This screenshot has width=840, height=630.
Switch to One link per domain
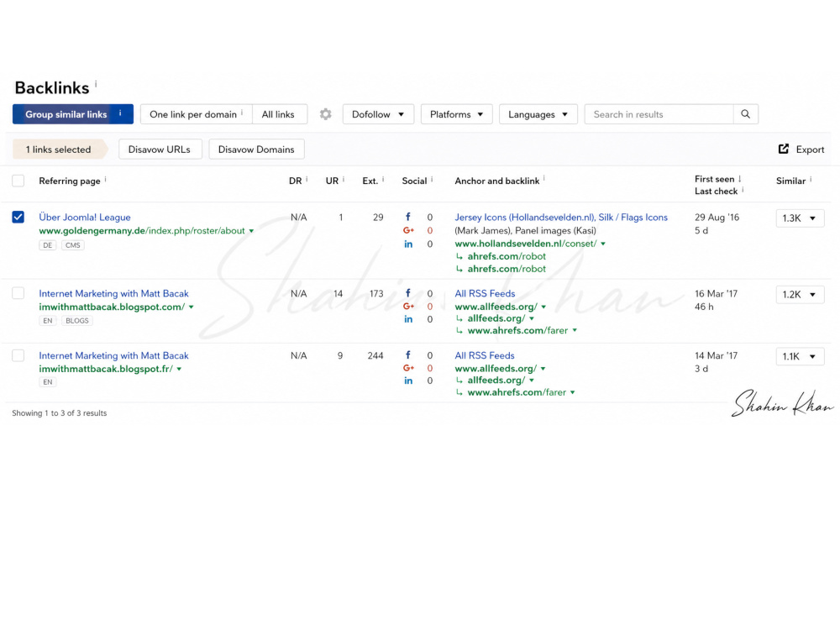(x=196, y=114)
